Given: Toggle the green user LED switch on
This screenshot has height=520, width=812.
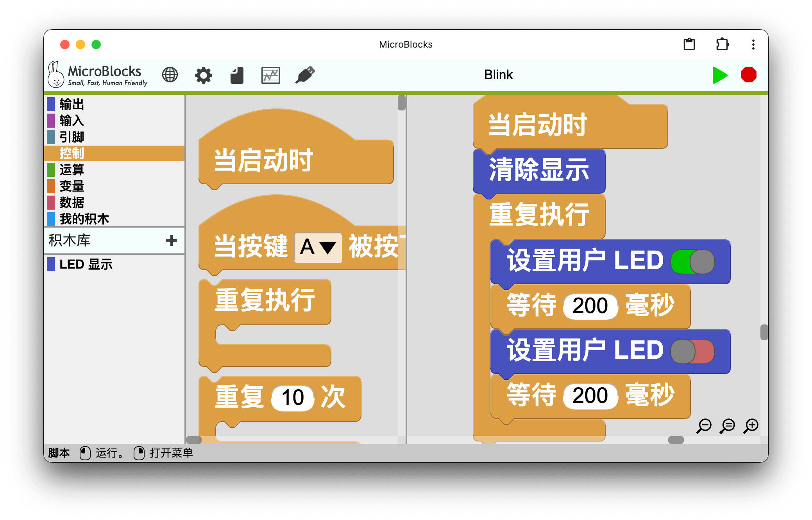Looking at the screenshot, I should [692, 262].
